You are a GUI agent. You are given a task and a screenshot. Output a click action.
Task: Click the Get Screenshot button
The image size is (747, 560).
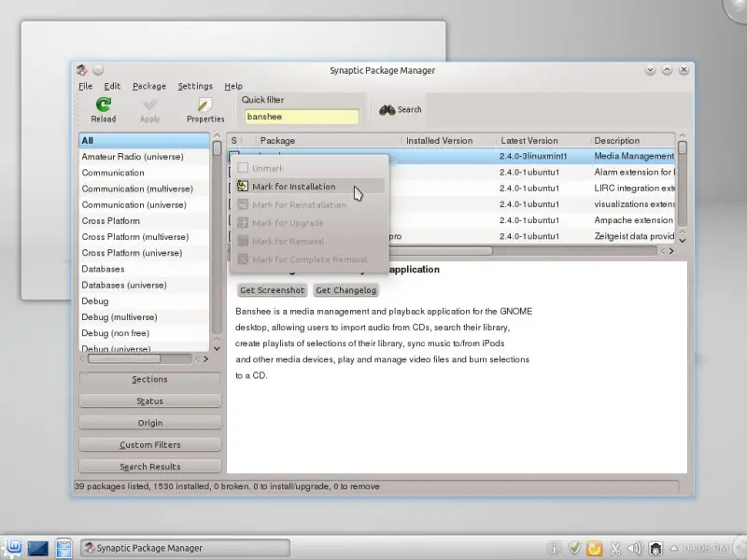coord(272,290)
